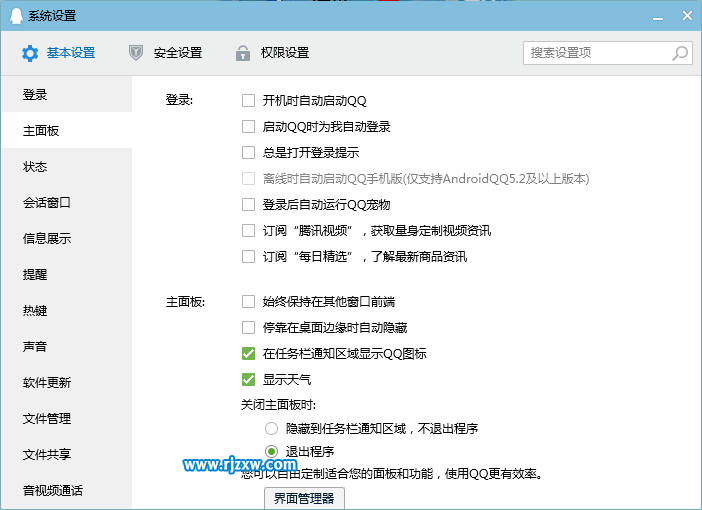Check 离线时自动启动QQ手机版 option
Viewport: 702px width, 510px height.
[x=248, y=179]
